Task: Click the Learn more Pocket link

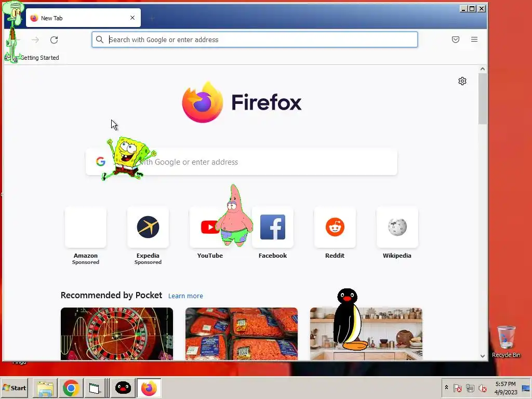Action: coord(185,296)
